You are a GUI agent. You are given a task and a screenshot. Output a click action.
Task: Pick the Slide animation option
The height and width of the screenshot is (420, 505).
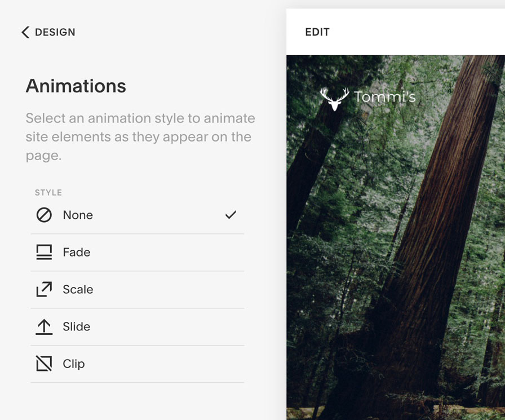[x=138, y=327]
